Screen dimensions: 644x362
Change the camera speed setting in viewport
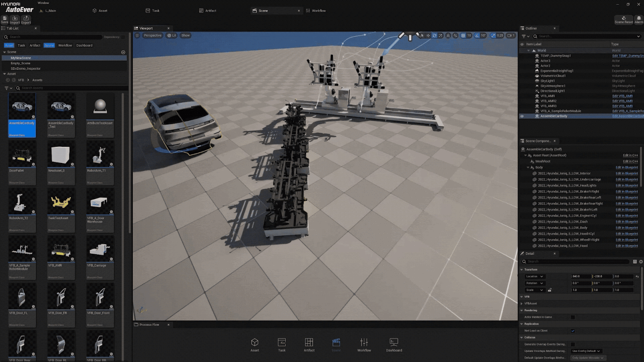tap(511, 35)
